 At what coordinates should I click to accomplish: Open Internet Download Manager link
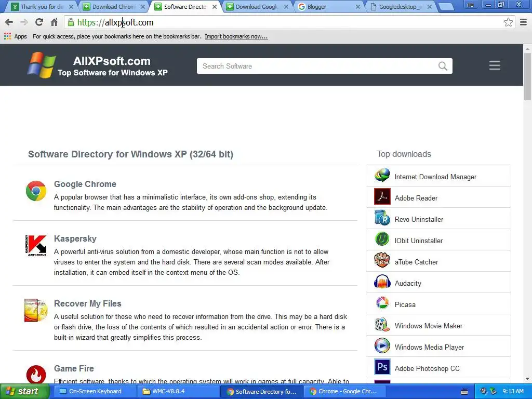(x=435, y=177)
